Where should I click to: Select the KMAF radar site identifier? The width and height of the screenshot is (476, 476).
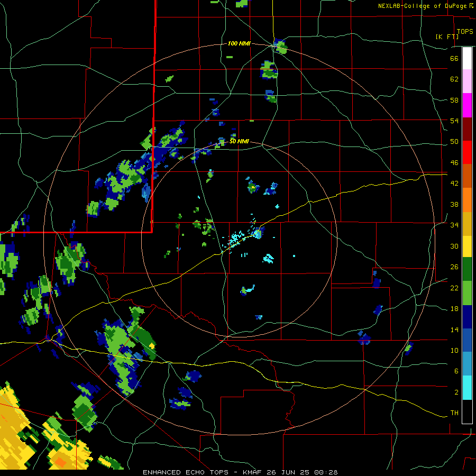(253, 472)
